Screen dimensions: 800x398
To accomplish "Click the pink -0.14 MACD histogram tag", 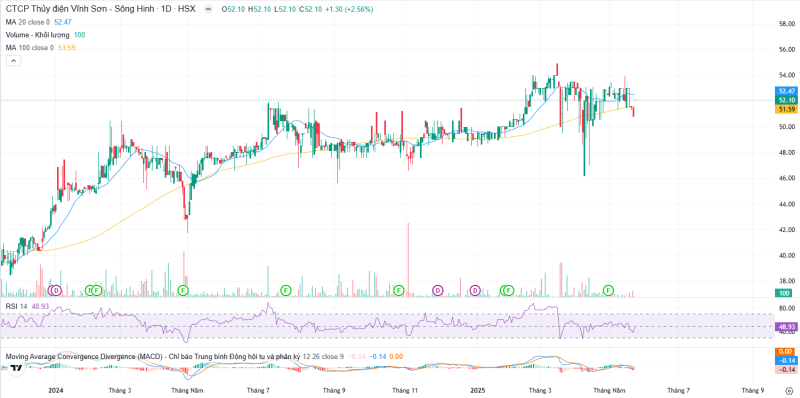I will tap(785, 369).
